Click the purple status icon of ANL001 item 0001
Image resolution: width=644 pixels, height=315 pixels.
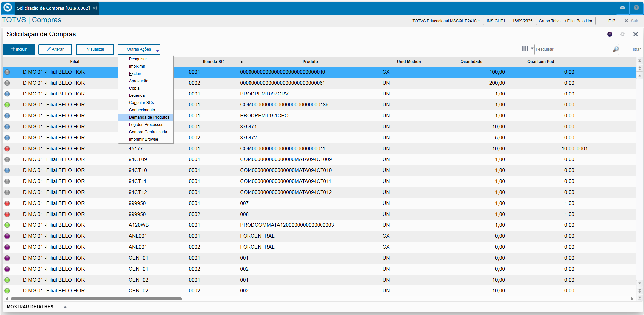click(7, 236)
